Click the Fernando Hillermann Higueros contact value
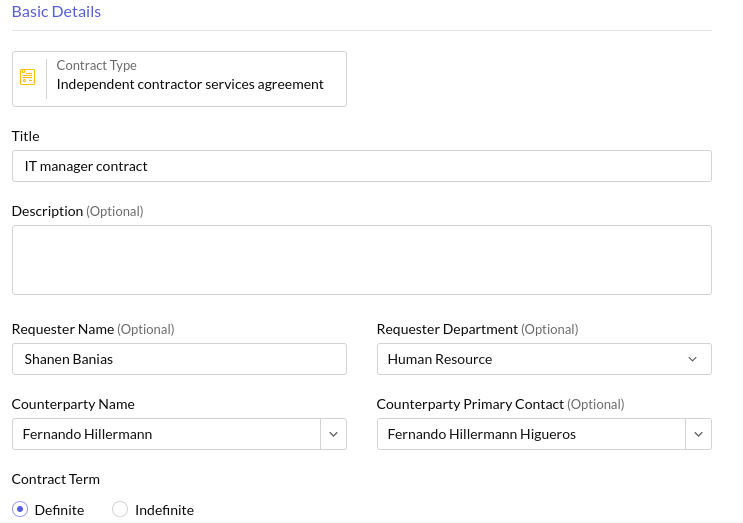The image size is (743, 523). (482, 434)
